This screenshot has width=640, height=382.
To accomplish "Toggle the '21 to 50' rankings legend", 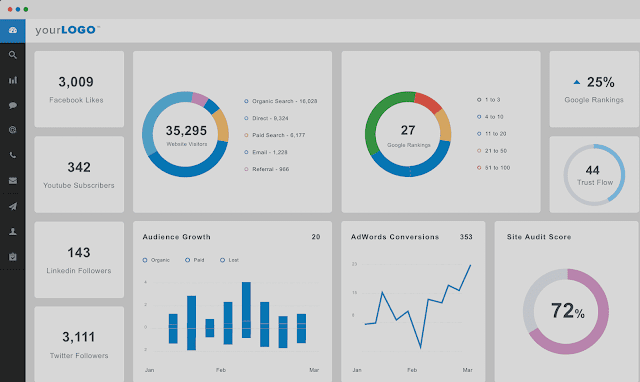I will tap(492, 151).
